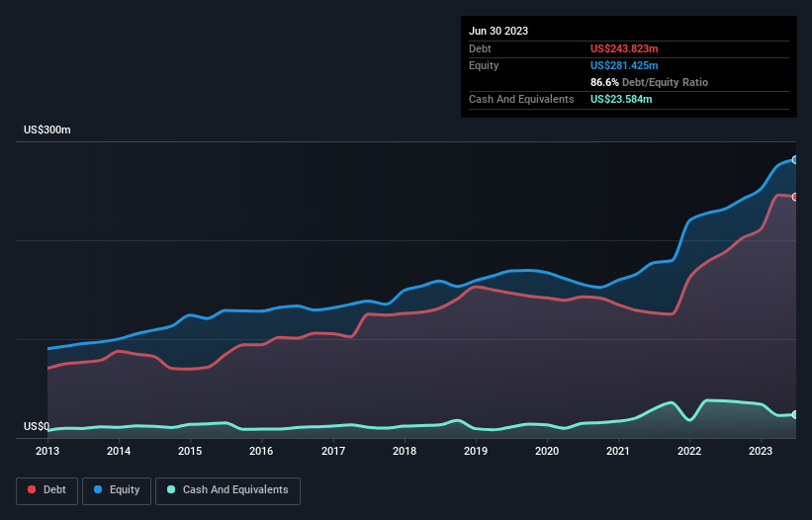812x520 pixels.
Task: Jump to the 2021 x-axis label
Action: pos(618,452)
